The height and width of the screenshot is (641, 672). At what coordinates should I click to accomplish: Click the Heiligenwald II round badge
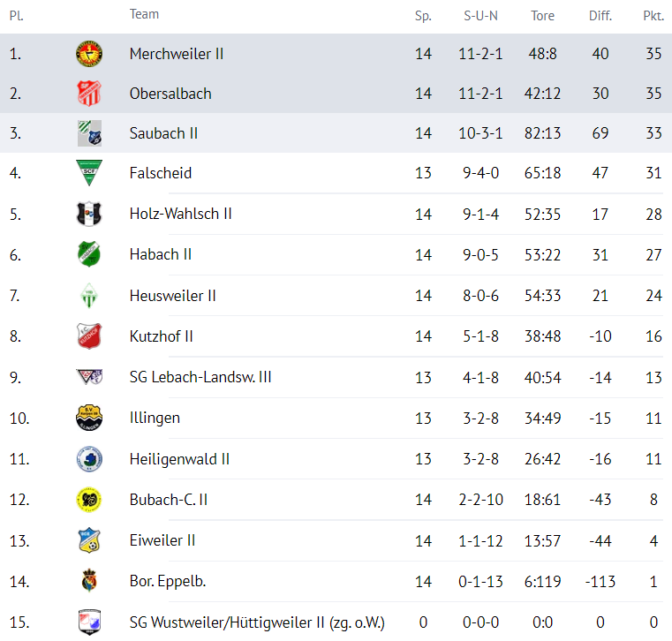click(89, 459)
